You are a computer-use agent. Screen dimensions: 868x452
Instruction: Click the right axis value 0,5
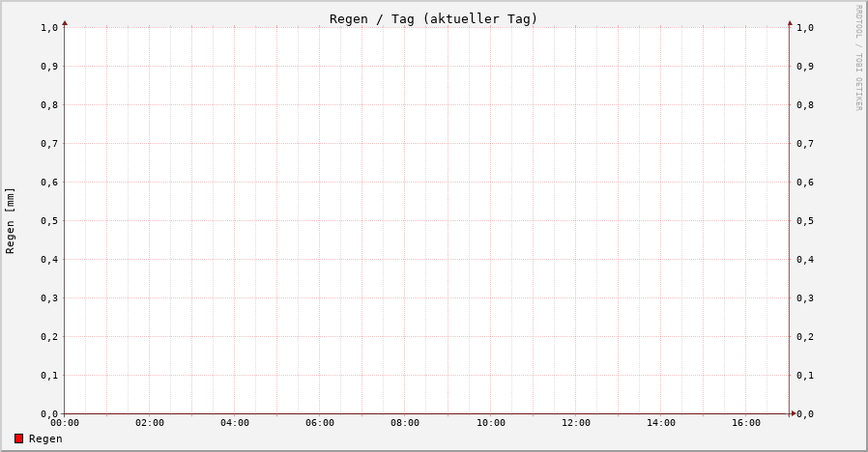point(805,221)
